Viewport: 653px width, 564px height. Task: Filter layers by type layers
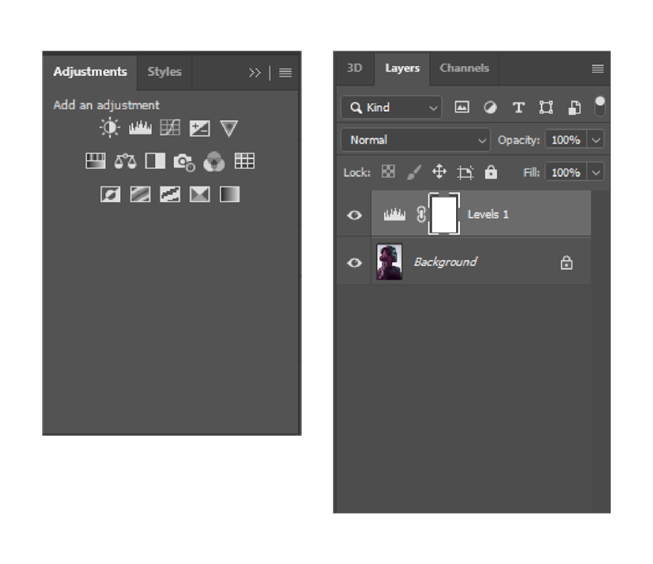pyautogui.click(x=518, y=108)
